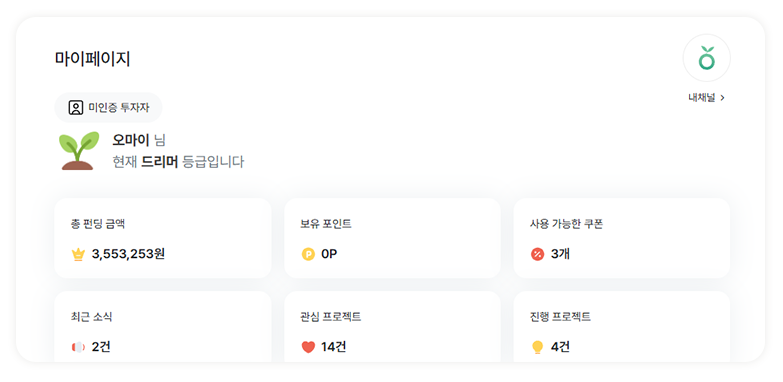Click the 미인증 투자자 badge button
Screen dimensions: 783x382
[x=108, y=107]
